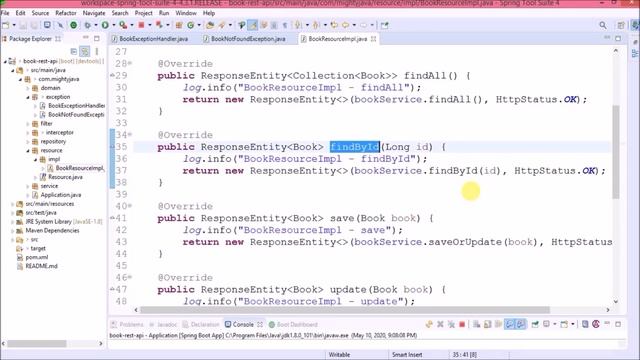Select Resource.java in Package Explorer

click(65, 177)
